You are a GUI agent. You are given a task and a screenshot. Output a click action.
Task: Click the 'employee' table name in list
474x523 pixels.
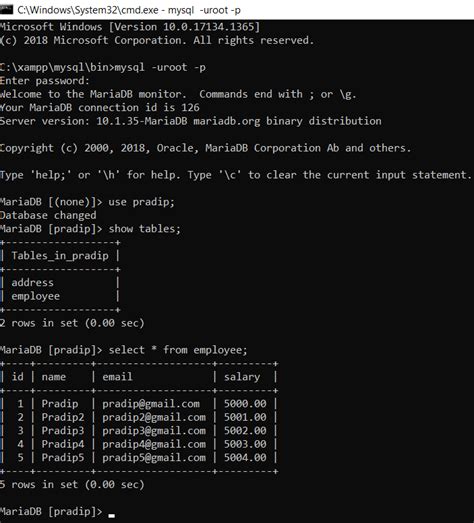[36, 296]
